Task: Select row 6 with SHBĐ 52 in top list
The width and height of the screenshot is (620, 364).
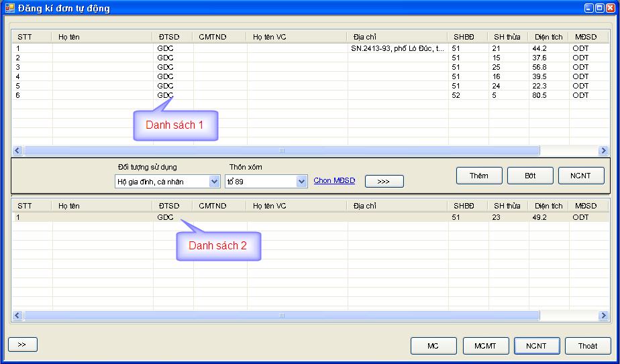Action: pos(268,95)
